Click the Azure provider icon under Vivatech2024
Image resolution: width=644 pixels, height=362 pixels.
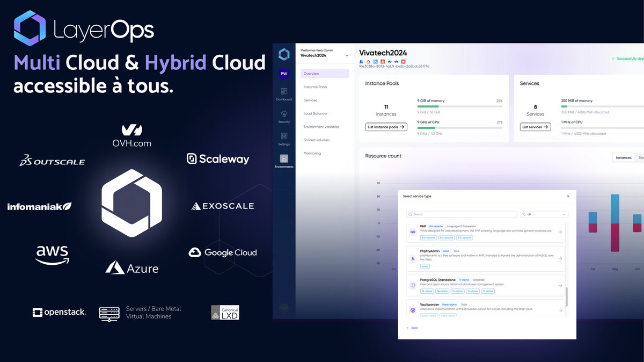pyautogui.click(x=362, y=61)
